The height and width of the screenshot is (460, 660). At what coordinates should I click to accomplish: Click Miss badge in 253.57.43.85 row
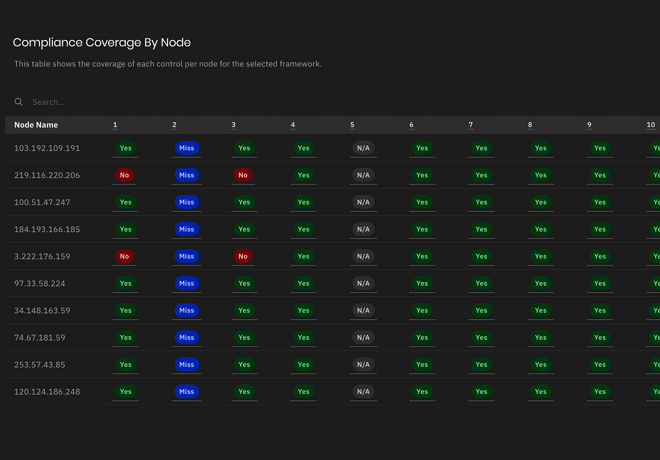186,364
